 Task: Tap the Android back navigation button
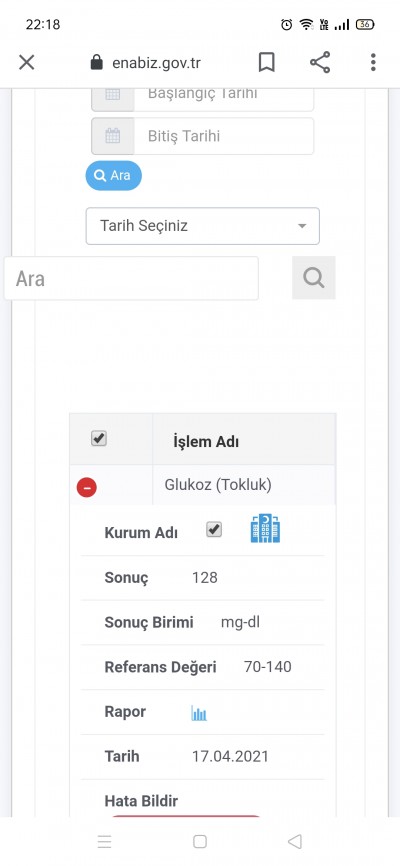tap(295, 841)
